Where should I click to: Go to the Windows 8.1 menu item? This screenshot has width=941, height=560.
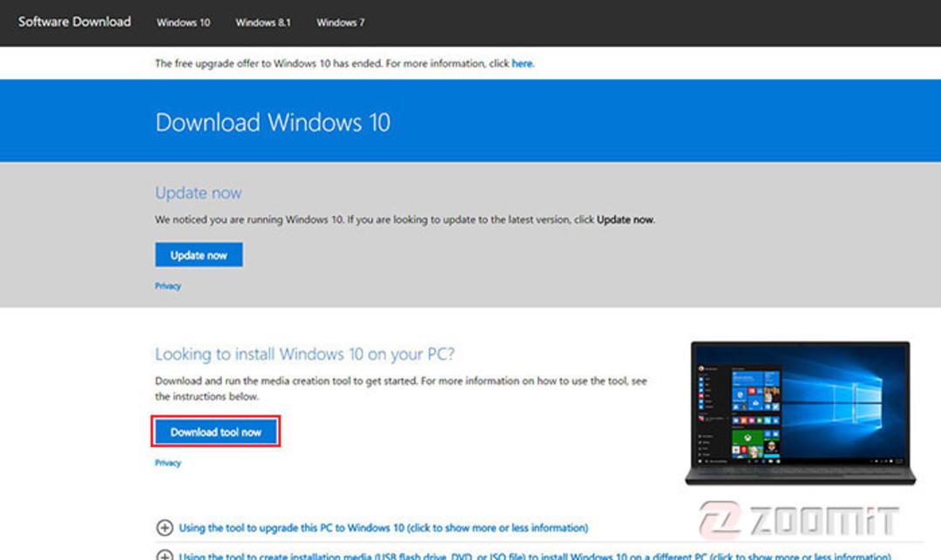pyautogui.click(x=263, y=23)
